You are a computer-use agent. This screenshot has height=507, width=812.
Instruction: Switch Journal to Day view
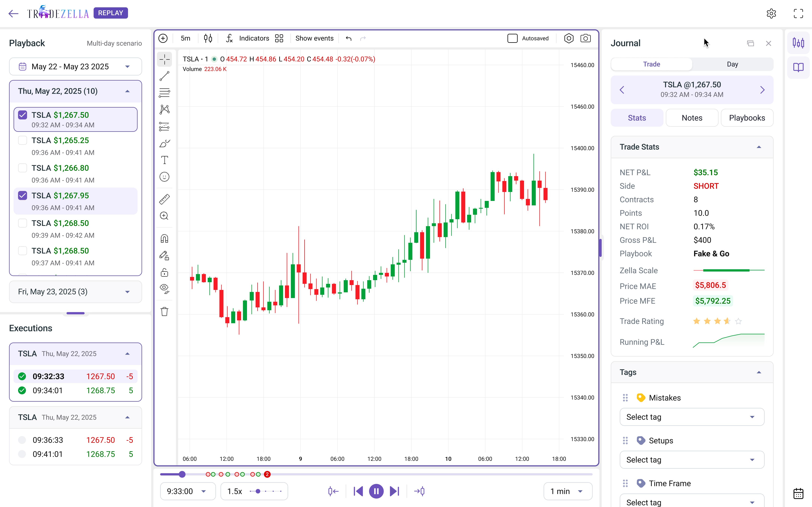(732, 64)
